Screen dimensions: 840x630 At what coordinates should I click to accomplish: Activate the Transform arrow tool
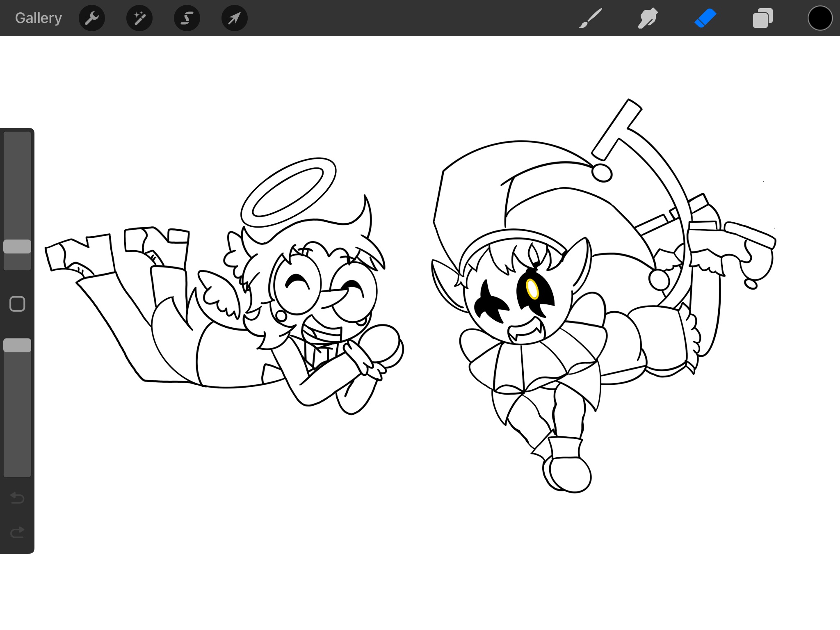click(234, 18)
